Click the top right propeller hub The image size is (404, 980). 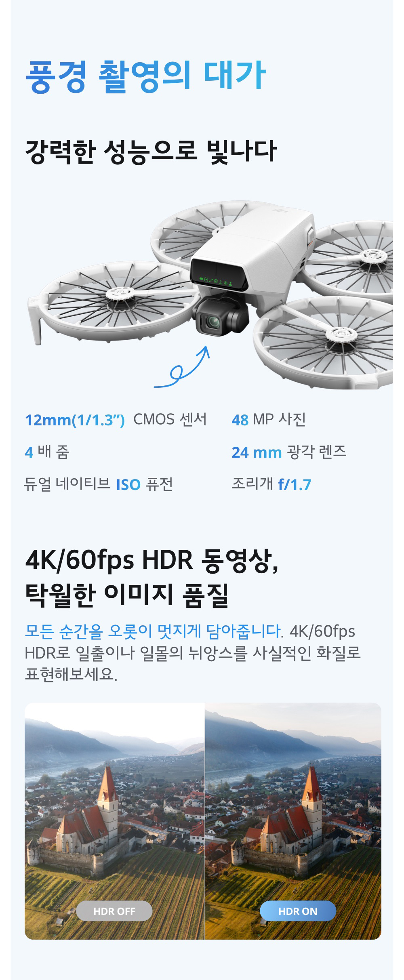[373, 256]
